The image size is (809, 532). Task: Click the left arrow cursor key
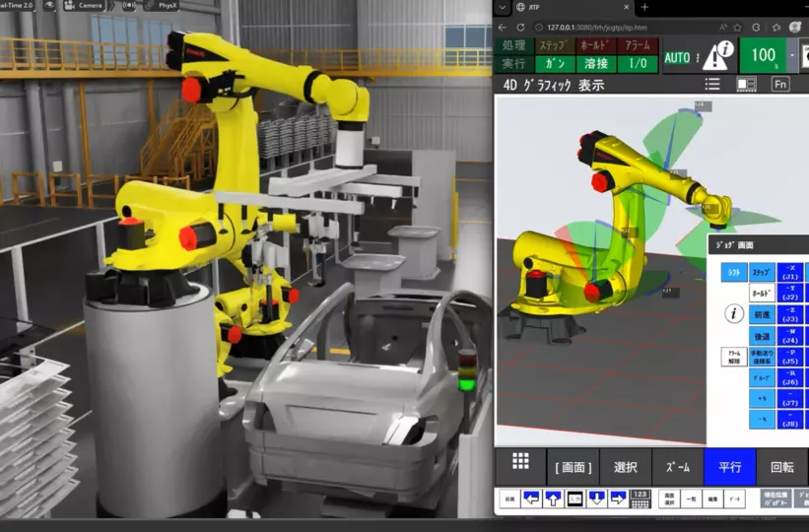531,499
